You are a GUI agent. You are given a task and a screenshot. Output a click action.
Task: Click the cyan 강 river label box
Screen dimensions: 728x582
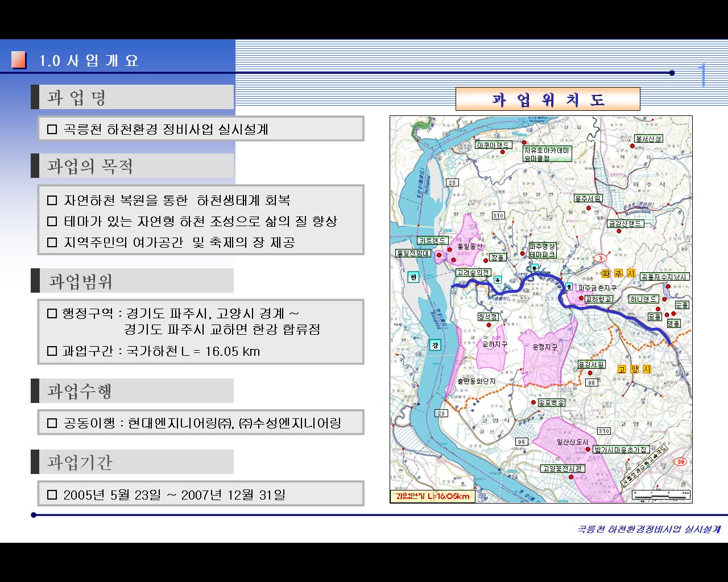(x=435, y=345)
